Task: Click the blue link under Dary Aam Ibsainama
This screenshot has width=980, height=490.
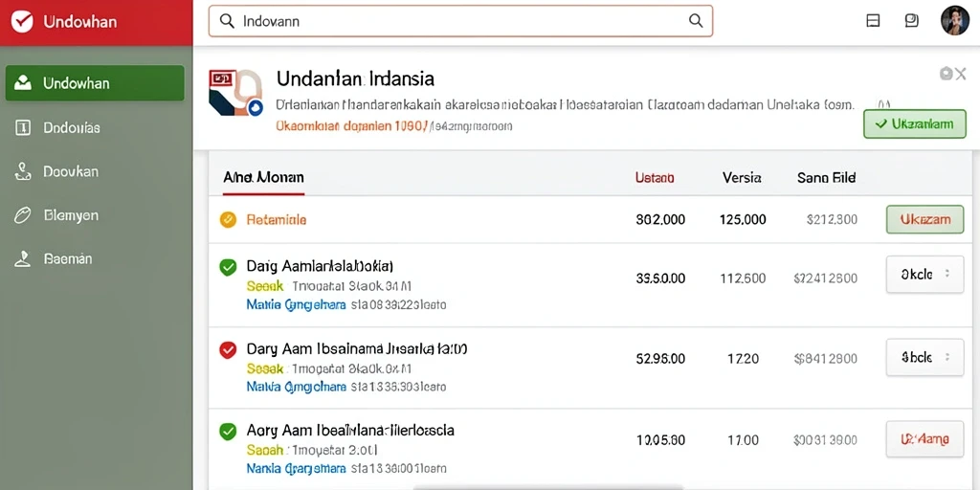Action: point(297,387)
